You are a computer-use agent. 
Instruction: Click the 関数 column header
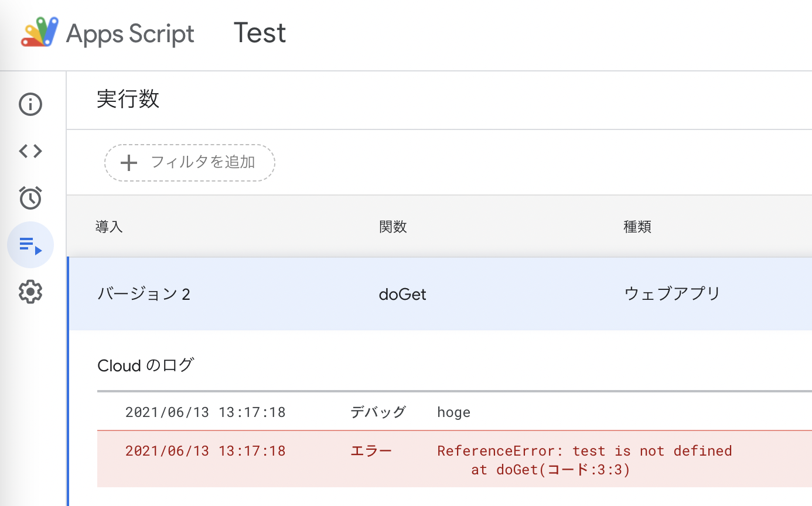pyautogui.click(x=393, y=227)
